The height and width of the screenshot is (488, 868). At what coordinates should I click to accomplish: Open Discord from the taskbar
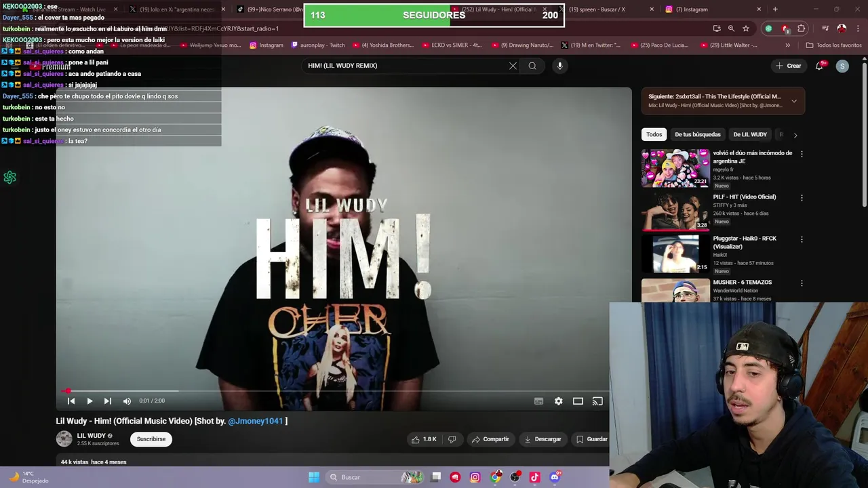click(555, 477)
